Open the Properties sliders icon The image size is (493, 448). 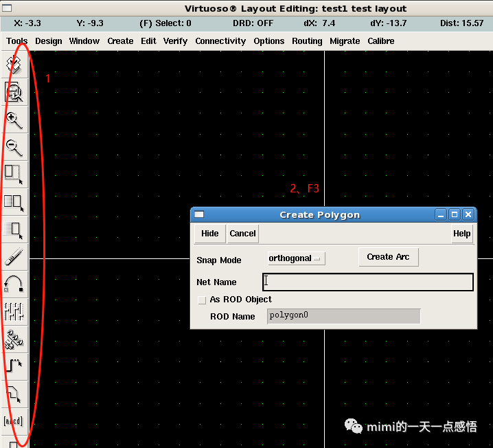[x=14, y=312]
